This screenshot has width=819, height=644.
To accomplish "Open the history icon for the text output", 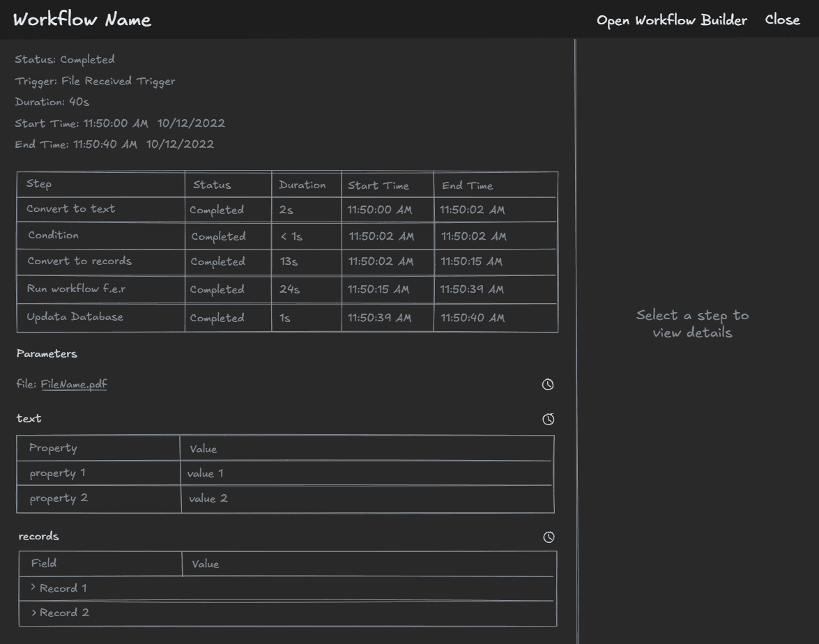I will tap(548, 419).
